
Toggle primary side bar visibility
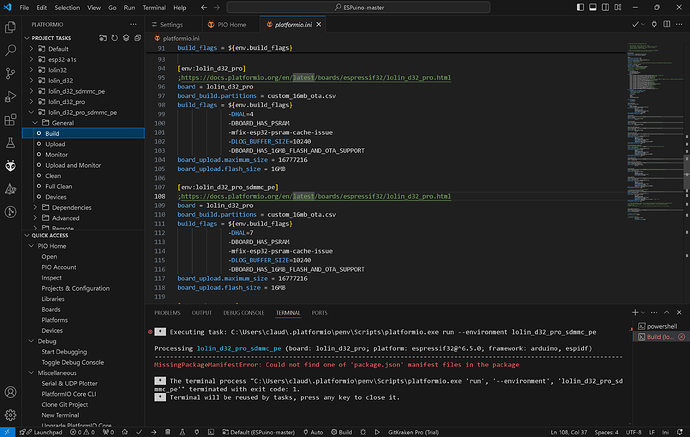(580, 7)
